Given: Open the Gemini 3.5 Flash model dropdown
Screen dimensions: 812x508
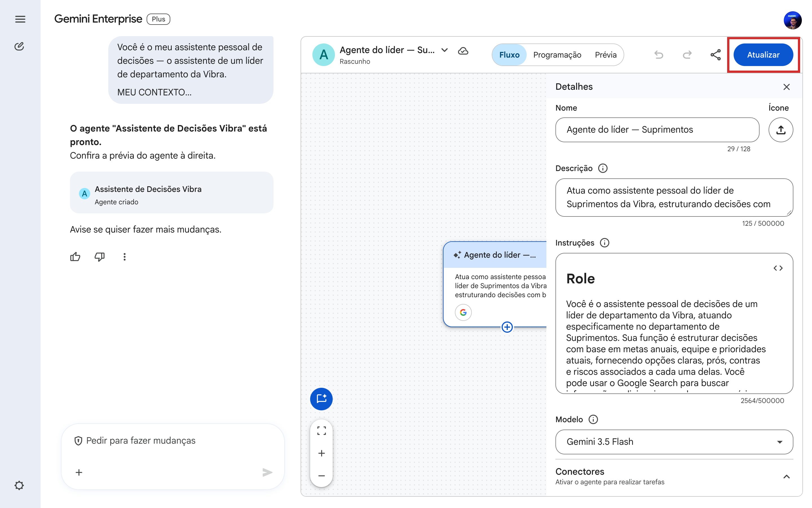Looking at the screenshot, I should point(674,442).
